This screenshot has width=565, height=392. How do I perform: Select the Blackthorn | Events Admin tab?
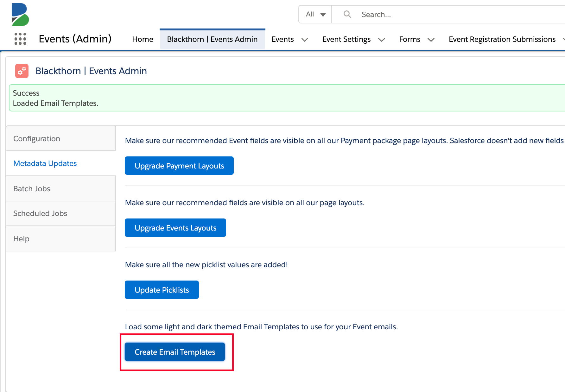[212, 39]
